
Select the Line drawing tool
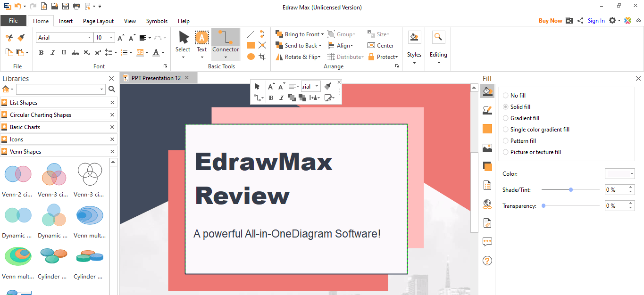[x=251, y=34]
